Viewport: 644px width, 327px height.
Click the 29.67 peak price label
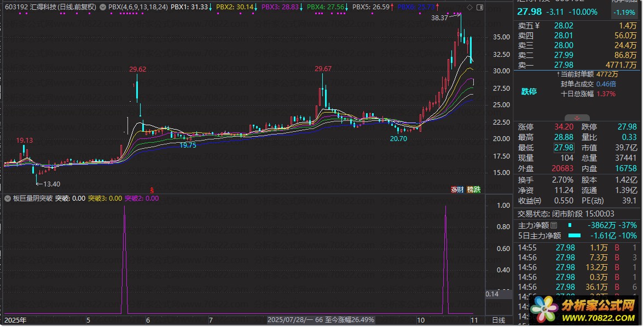coord(323,69)
